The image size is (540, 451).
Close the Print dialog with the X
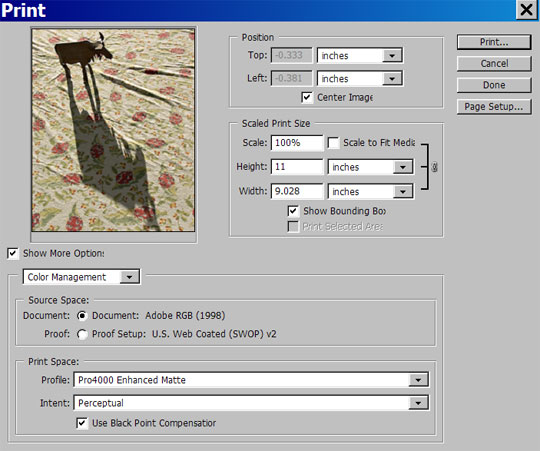coord(527,10)
